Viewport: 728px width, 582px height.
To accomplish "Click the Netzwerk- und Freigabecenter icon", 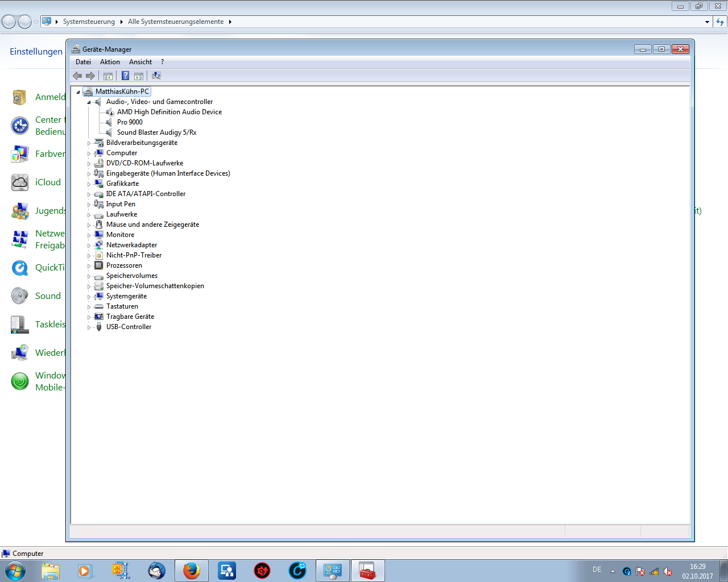I will [x=20, y=239].
